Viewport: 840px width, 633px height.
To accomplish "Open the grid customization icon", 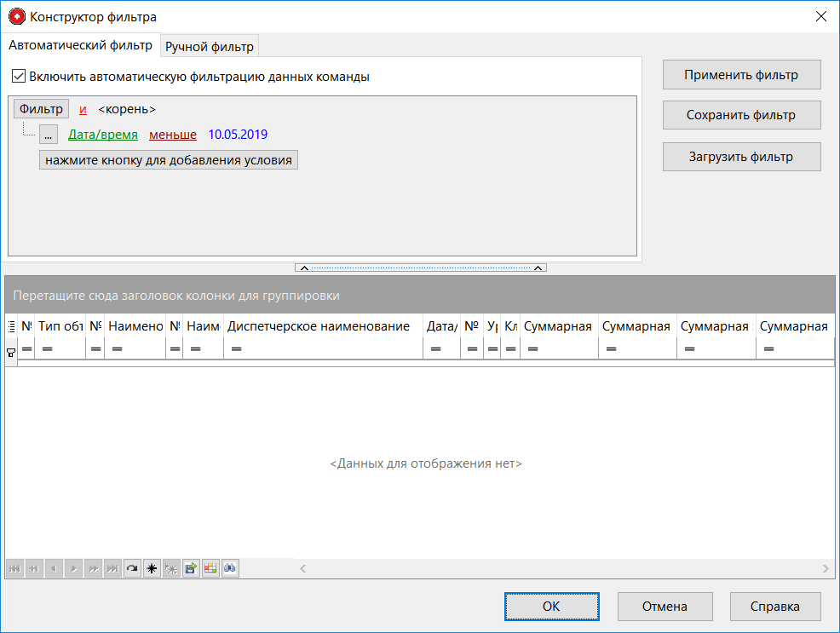I will [210, 568].
